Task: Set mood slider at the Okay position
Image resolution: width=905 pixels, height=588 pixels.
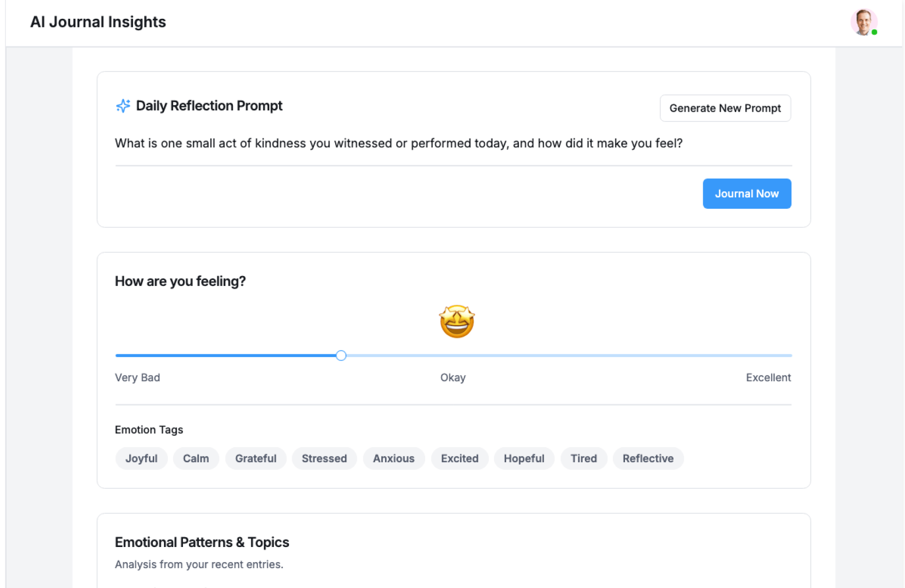Action: coord(453,356)
